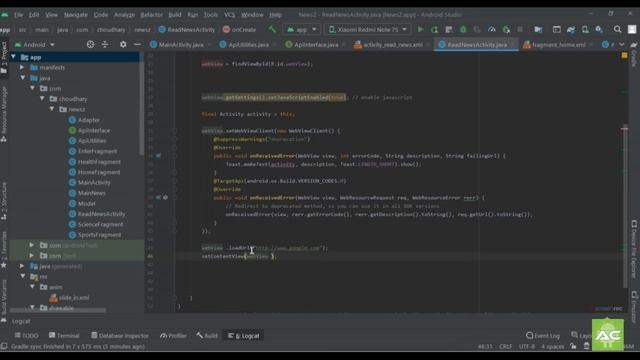Screen dimensions: 640x360
Task: Toggle the Project side tool window
Action: pos(4,57)
